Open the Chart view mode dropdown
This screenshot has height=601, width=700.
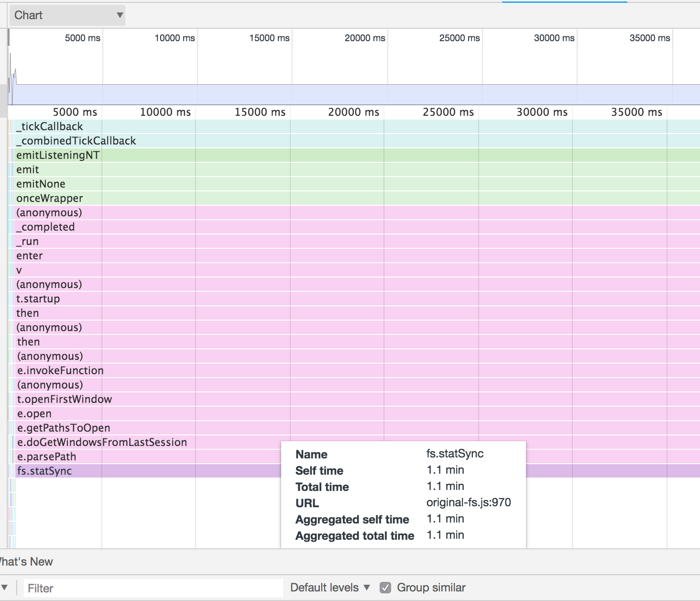coord(67,15)
